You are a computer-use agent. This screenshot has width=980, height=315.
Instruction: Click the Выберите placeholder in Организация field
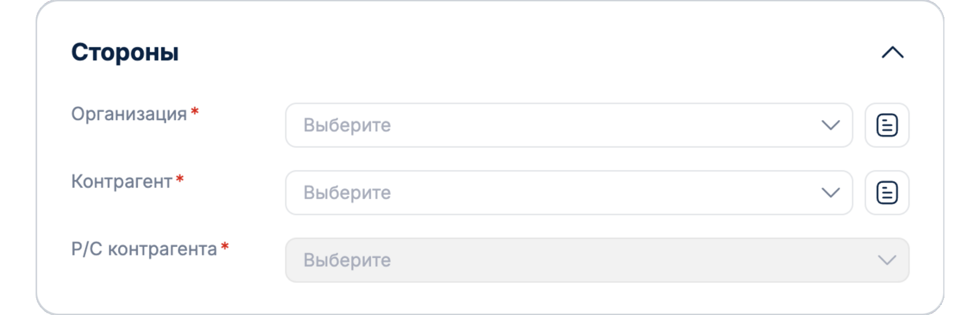click(x=347, y=125)
